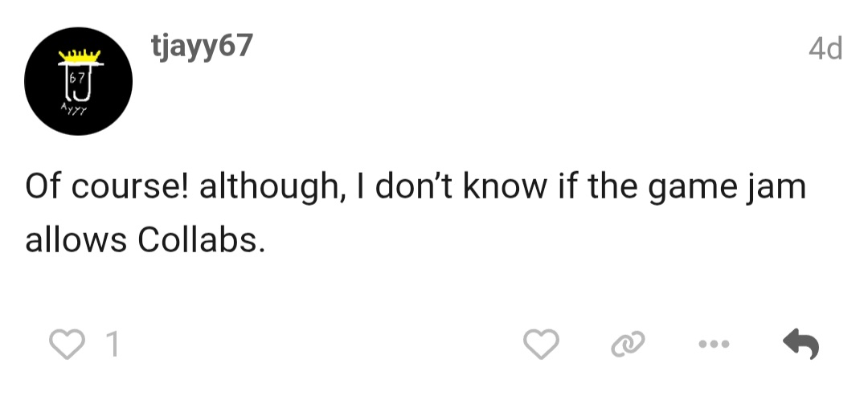Open the 4d post timestamp
The height and width of the screenshot is (396, 868).
pyautogui.click(x=825, y=50)
